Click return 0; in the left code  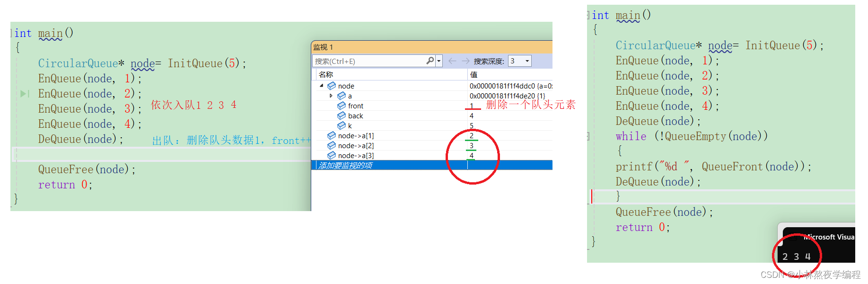pyautogui.click(x=65, y=185)
